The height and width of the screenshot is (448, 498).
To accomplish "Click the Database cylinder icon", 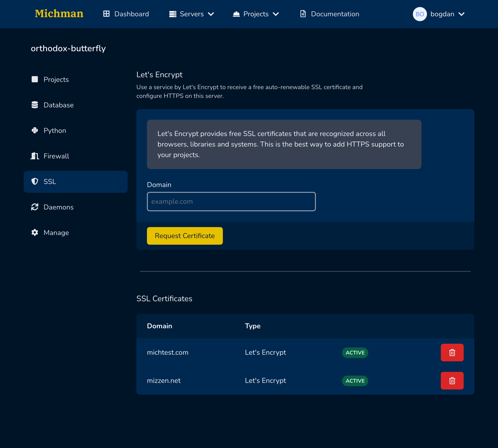I will click(35, 105).
